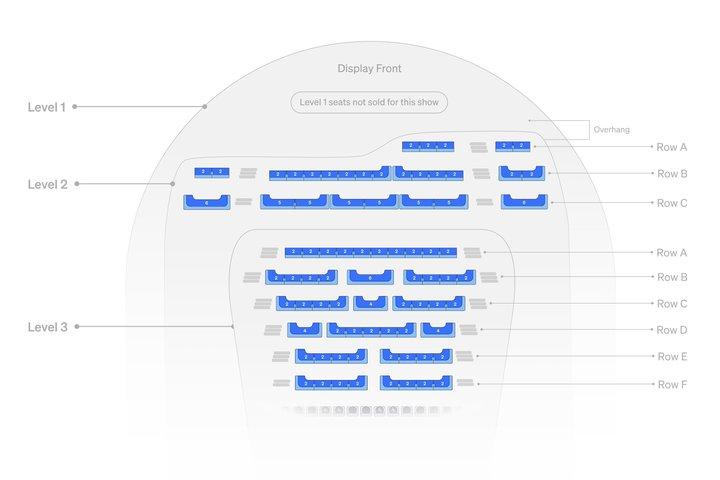Click the Row D label
This screenshot has height=480, width=720.
pos(672,330)
